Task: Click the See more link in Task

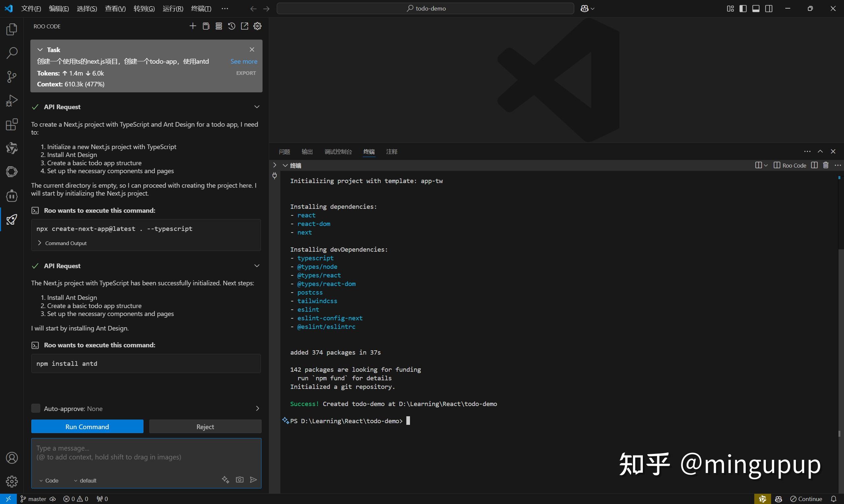Action: tap(244, 61)
